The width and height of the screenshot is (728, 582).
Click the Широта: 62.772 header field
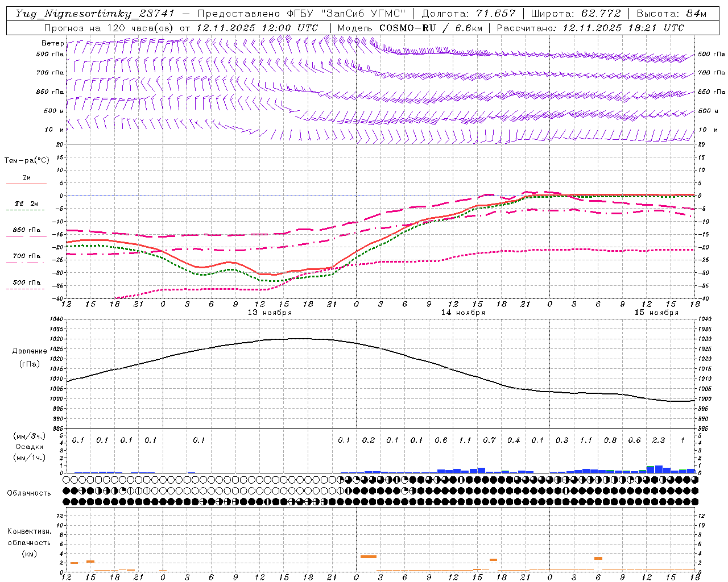[576, 14]
